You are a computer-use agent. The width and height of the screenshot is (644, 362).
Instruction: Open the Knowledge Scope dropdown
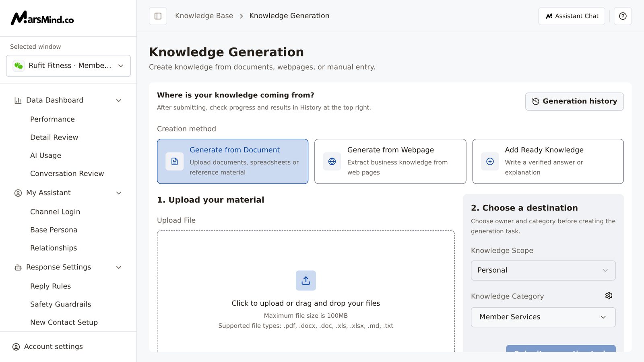pyautogui.click(x=543, y=270)
